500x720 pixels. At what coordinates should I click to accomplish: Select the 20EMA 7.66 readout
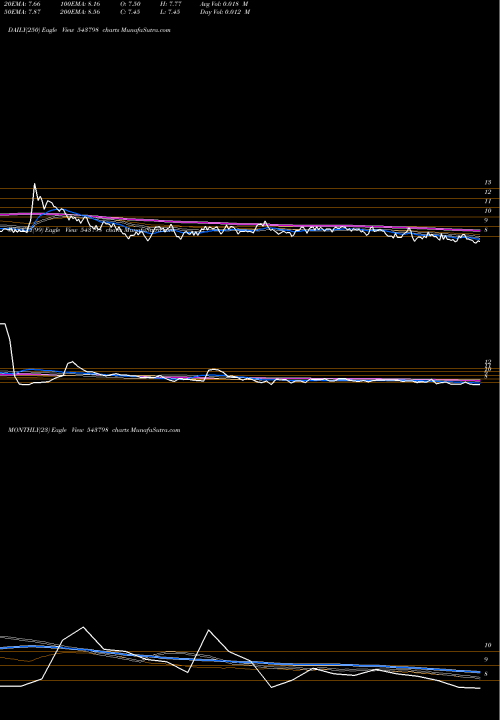point(22,4)
